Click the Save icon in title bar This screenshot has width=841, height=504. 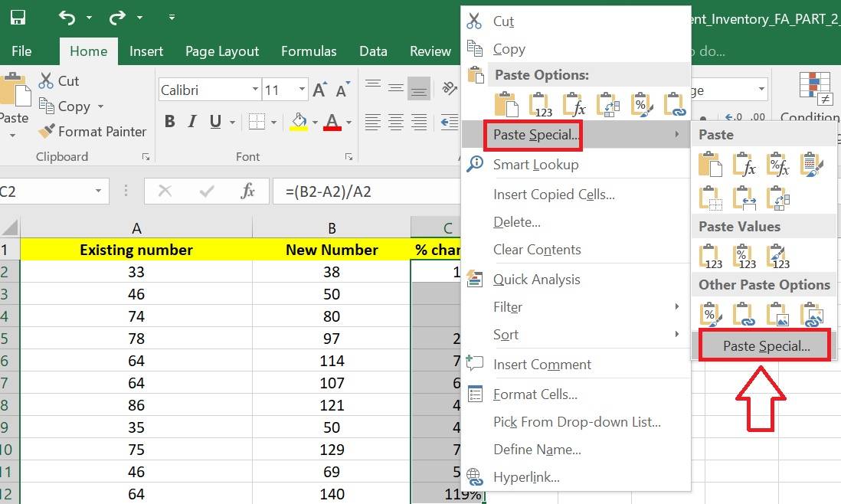pyautogui.click(x=17, y=17)
